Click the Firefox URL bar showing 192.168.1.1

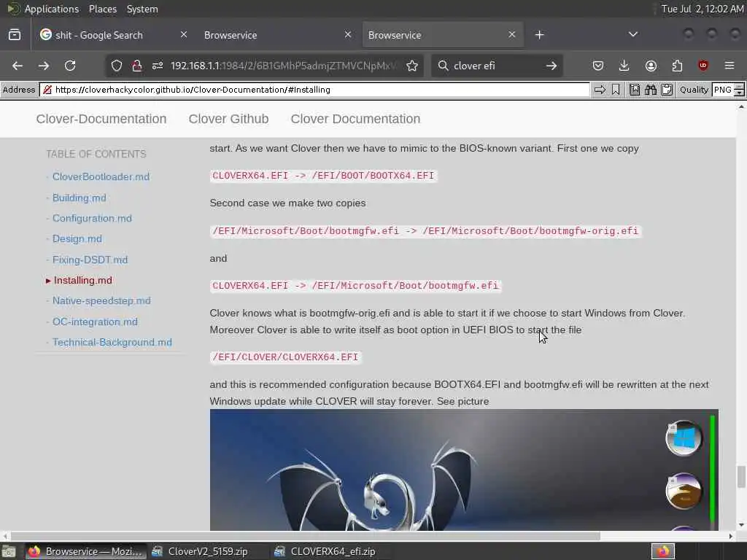click(285, 66)
